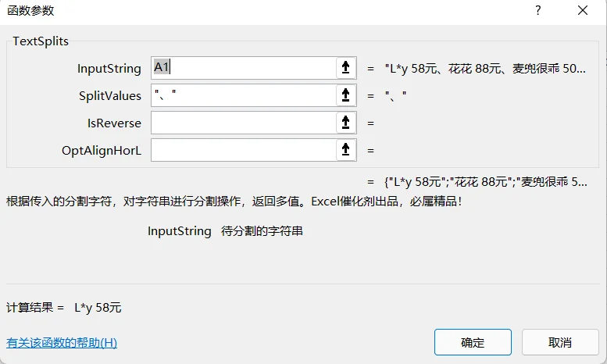Viewport: 607px width, 364px height.
Task: Click into the empty OptAlignHorL field
Action: (244, 150)
